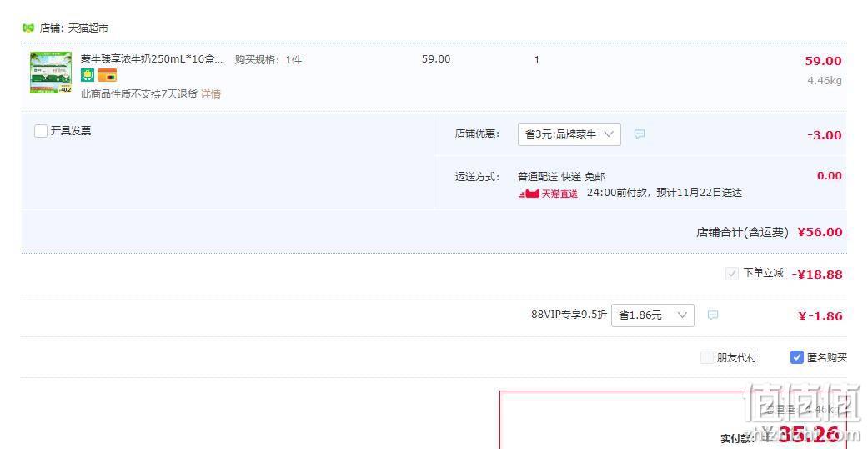This screenshot has width=868, height=449.
Task: Tick the 开具发票 invoice checkbox
Action: click(x=41, y=131)
